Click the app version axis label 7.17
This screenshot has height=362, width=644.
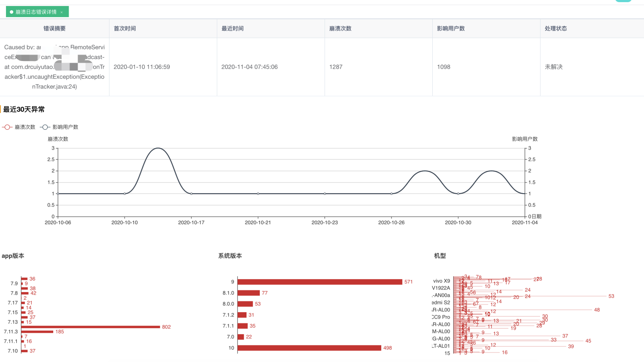pos(13,303)
